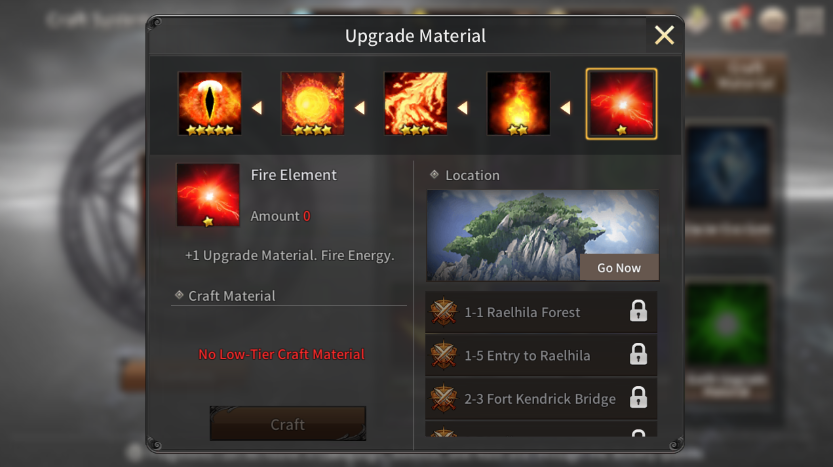833x467 pixels.
Task: Close the Upgrade Material dialog
Action: coord(664,36)
